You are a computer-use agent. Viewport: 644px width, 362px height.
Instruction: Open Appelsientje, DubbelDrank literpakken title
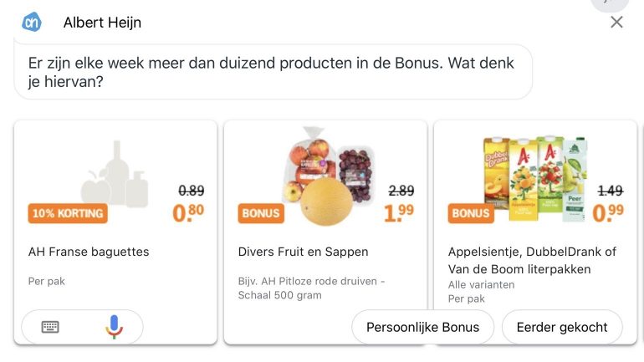[532, 260]
